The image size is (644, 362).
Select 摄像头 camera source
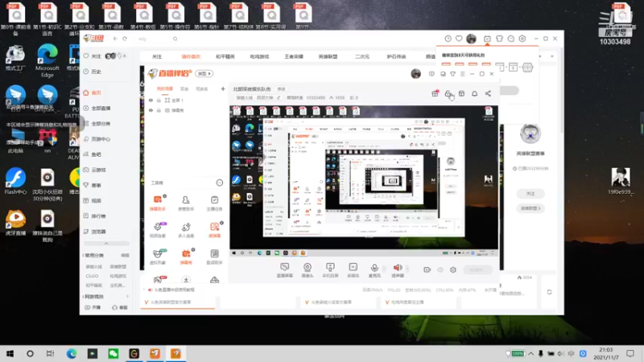coord(308,270)
